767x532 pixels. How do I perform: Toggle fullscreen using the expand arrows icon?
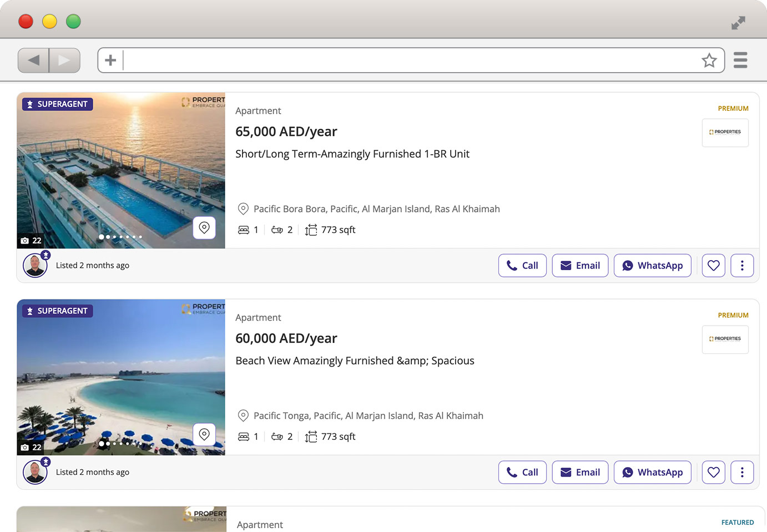coord(738,23)
